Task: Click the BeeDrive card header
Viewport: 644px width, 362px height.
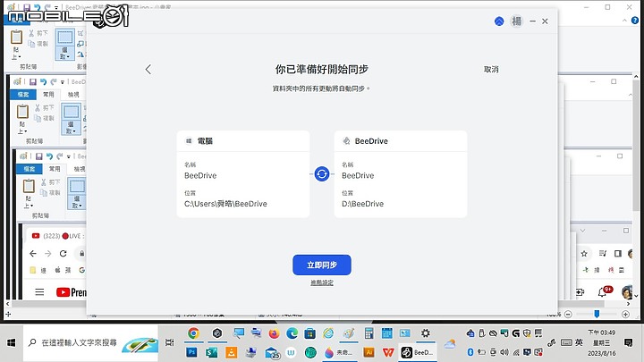Action: (x=401, y=141)
